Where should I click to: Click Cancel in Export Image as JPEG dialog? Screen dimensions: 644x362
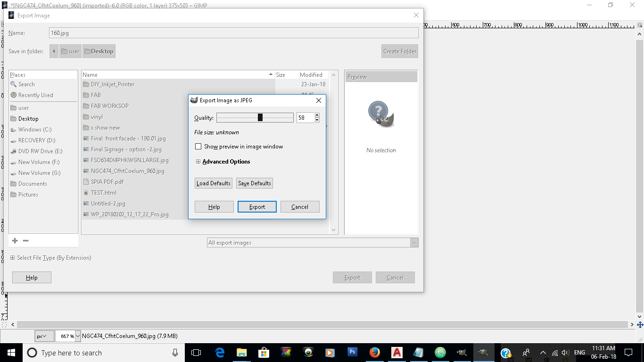click(x=300, y=206)
